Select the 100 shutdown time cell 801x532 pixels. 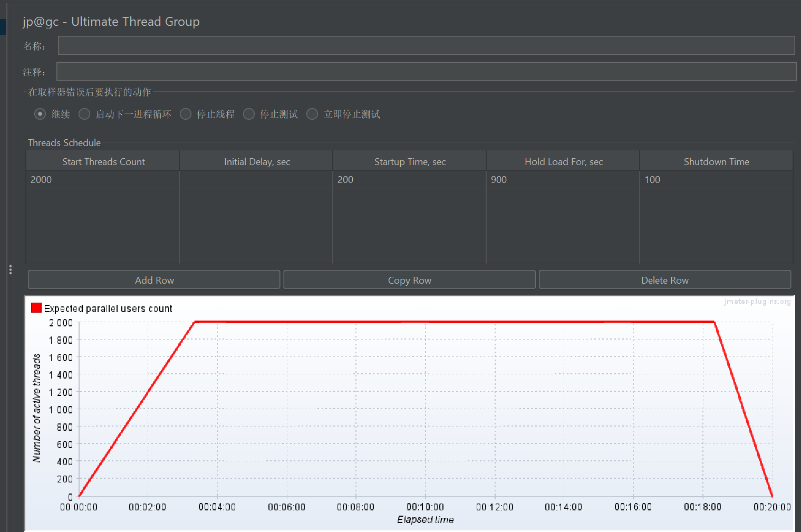[716, 179]
